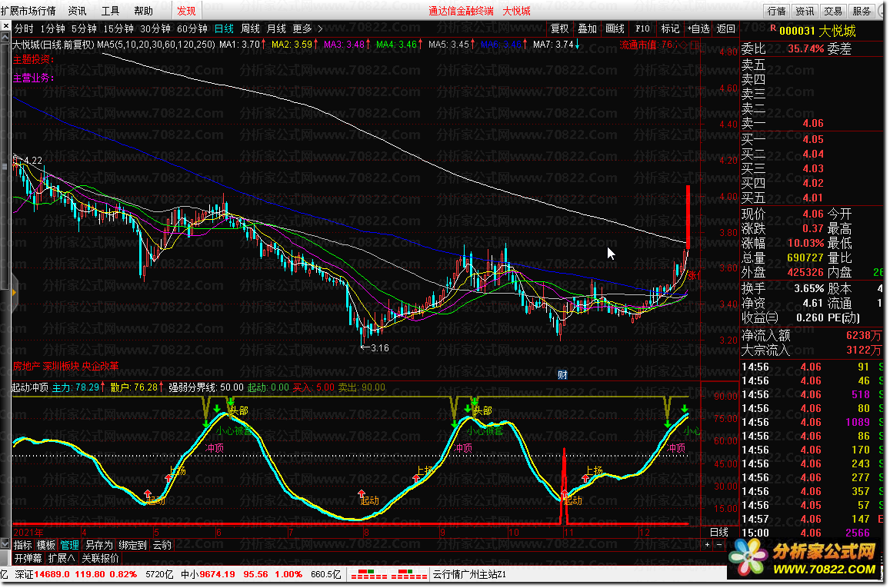Open the 绑定到 bind-to option
Image resolution: width=890 pixels, height=588 pixels.
click(132, 545)
